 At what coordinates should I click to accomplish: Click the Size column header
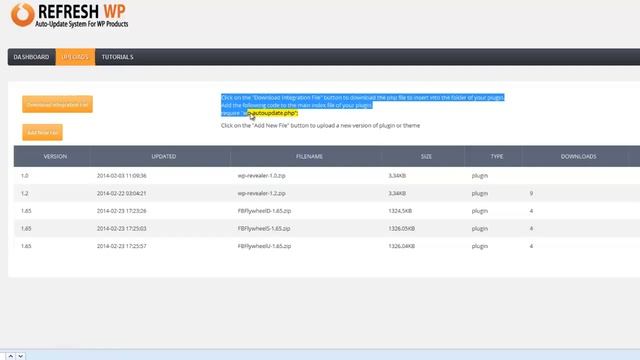point(426,156)
